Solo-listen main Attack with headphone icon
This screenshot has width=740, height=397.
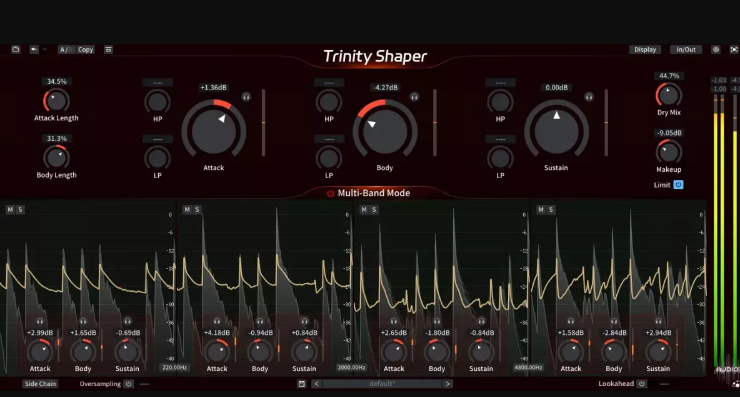click(x=246, y=97)
